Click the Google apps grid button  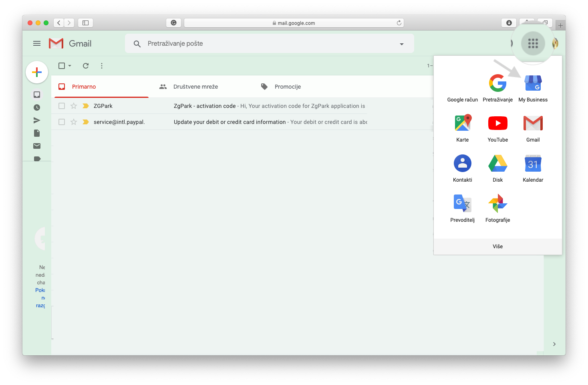(533, 43)
